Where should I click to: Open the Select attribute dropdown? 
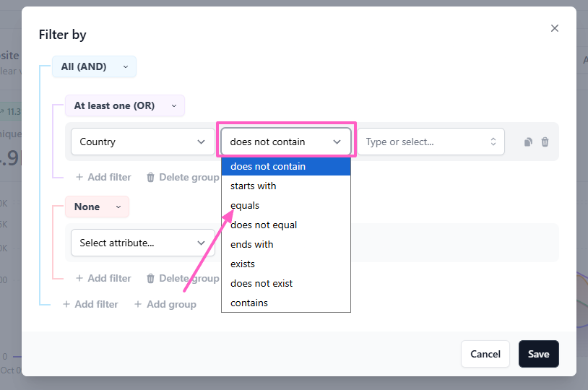point(142,243)
